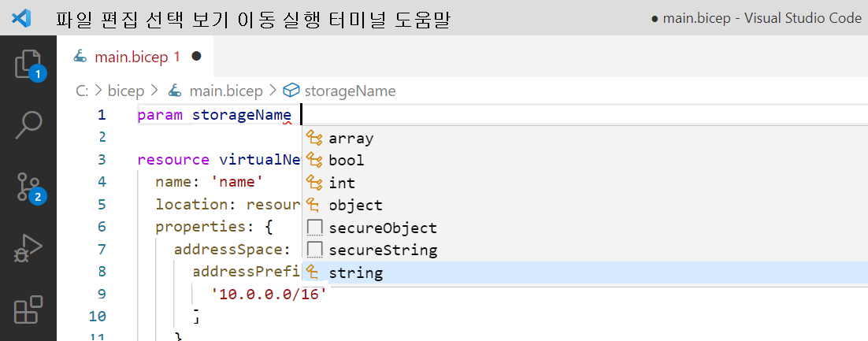Click the snippet icon beside secureObject
The width and height of the screenshot is (868, 341).
tap(313, 228)
